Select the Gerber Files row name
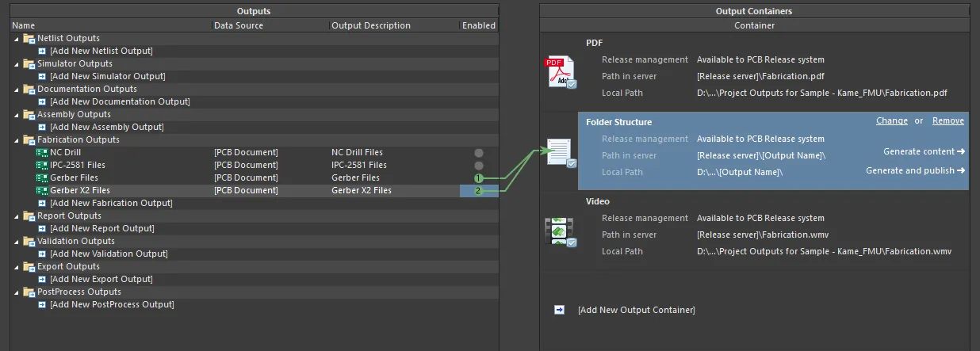 (x=75, y=177)
